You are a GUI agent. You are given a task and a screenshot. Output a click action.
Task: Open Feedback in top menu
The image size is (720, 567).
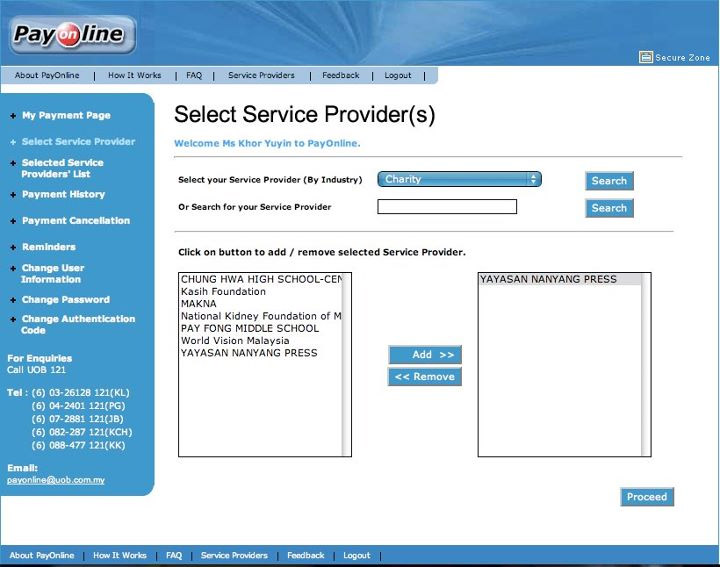click(x=341, y=75)
